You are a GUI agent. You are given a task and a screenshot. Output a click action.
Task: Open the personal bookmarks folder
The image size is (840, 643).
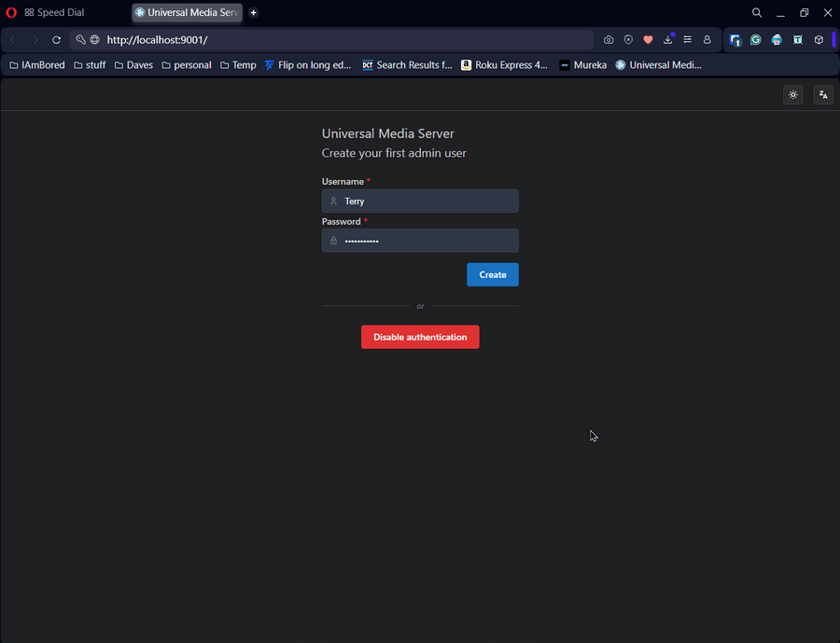click(187, 64)
